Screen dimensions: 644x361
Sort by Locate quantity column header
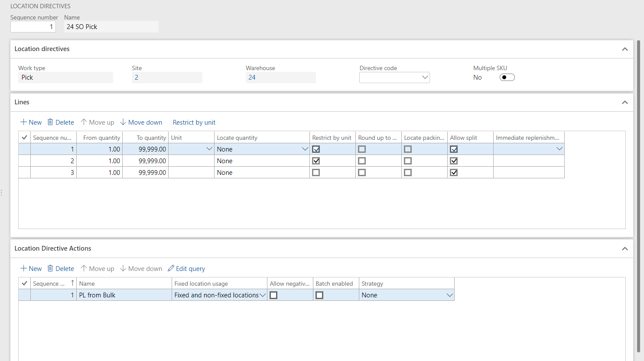pos(237,138)
